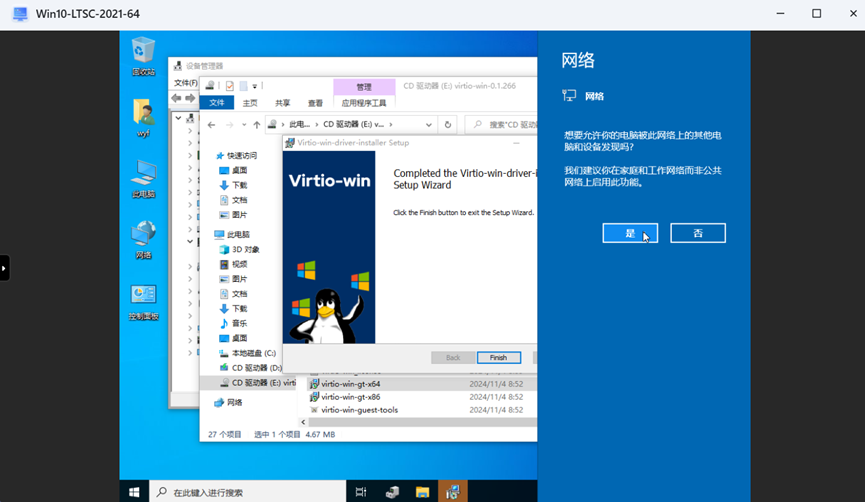Click the Win10-LTSC-2021-64 VM window icon

[20, 14]
